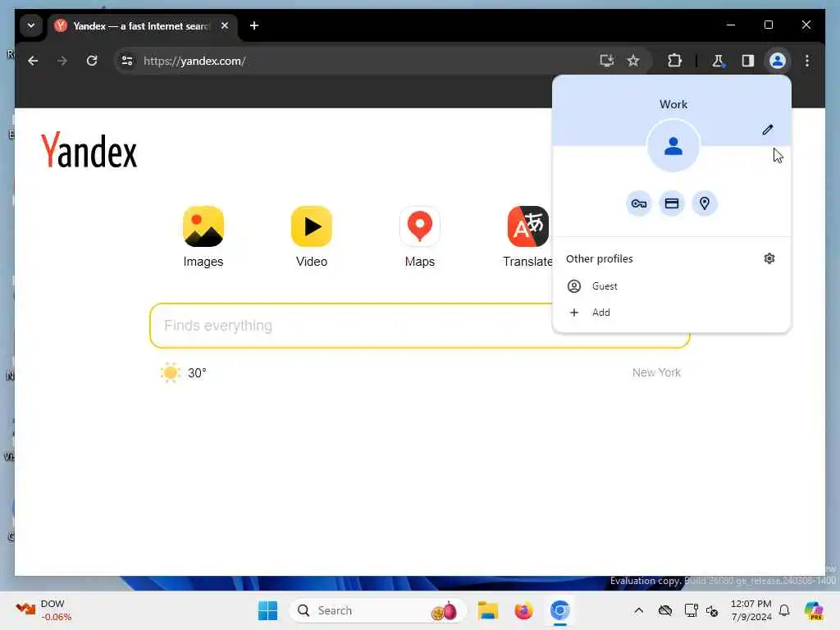Open passwords key icon in profile menu
This screenshot has height=630, width=840.
[x=638, y=203]
